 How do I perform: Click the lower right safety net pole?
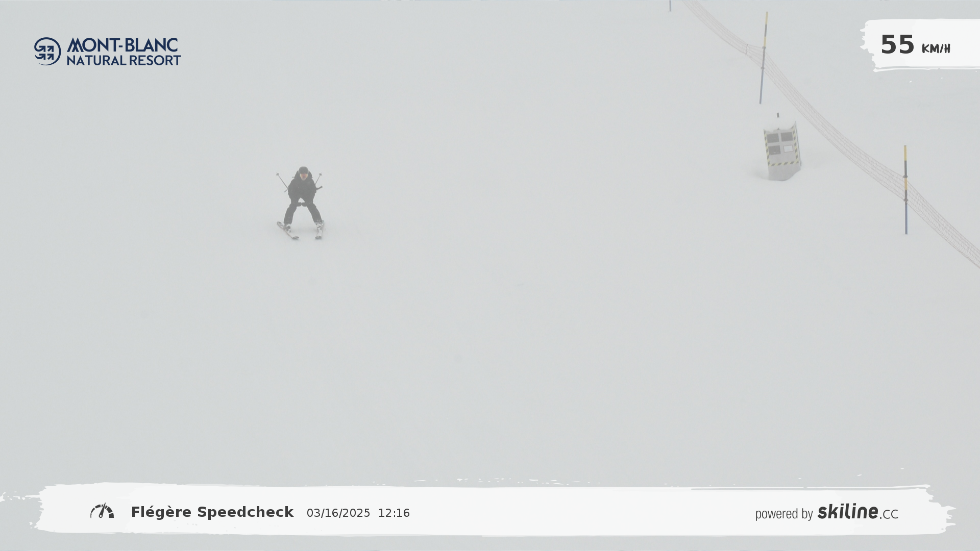tap(905, 190)
